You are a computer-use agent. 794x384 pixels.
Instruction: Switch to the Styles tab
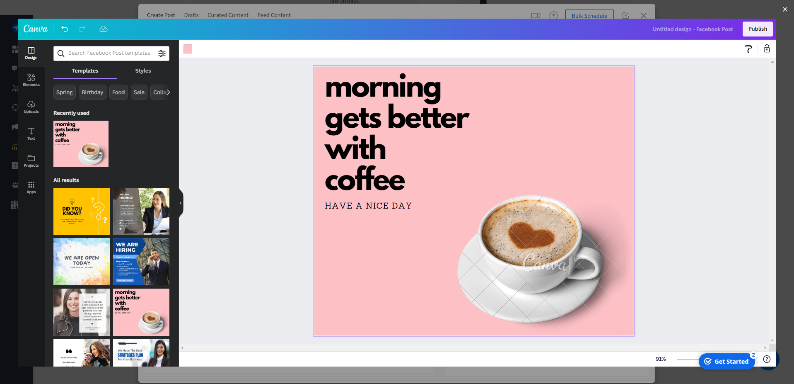[x=143, y=71]
